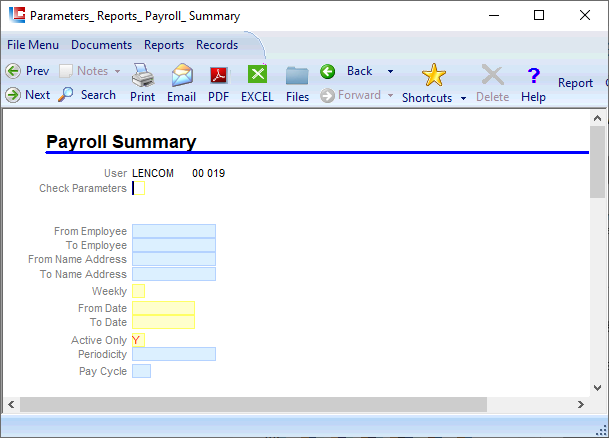Open the Reports menu
The height and width of the screenshot is (438, 609).
point(164,45)
